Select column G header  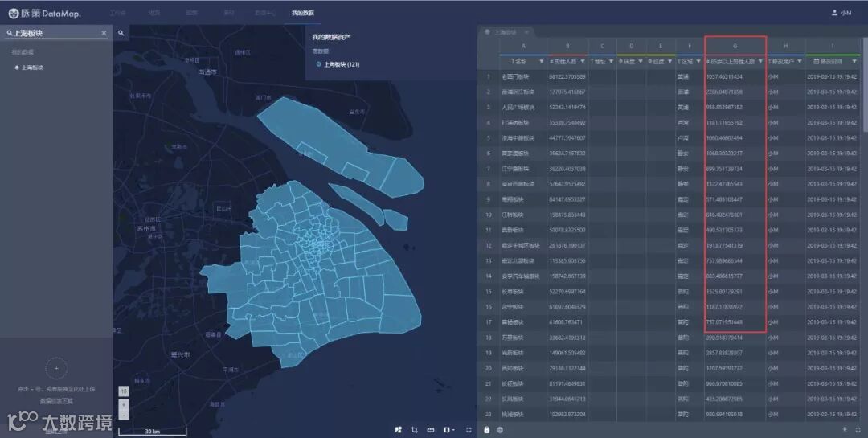(x=735, y=46)
